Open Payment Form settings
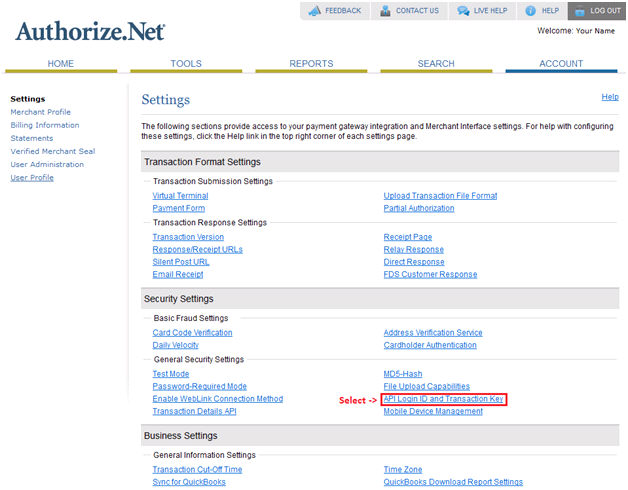 [179, 208]
